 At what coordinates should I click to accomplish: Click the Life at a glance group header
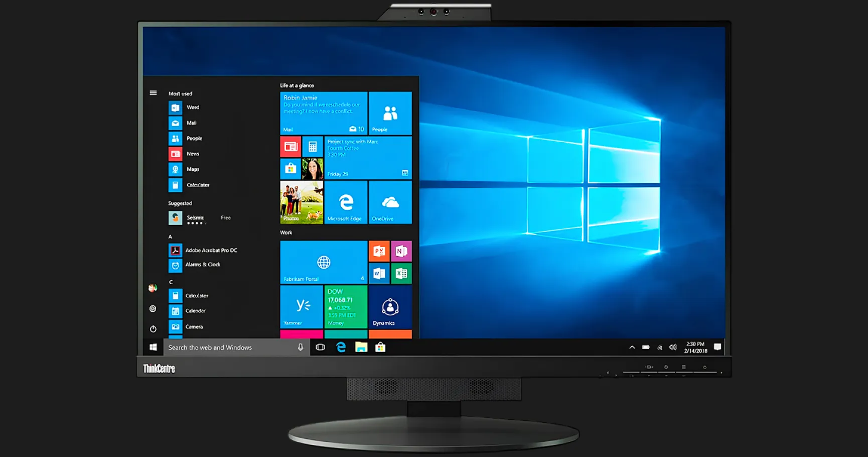click(297, 85)
